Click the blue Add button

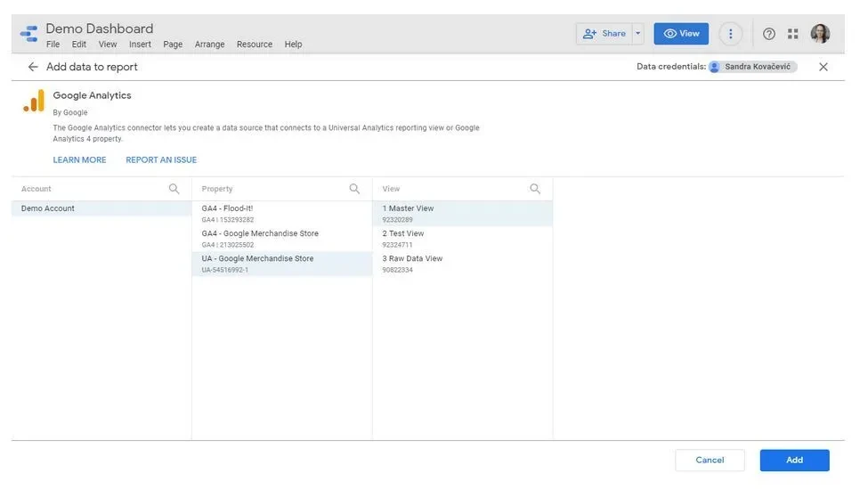[x=794, y=460]
